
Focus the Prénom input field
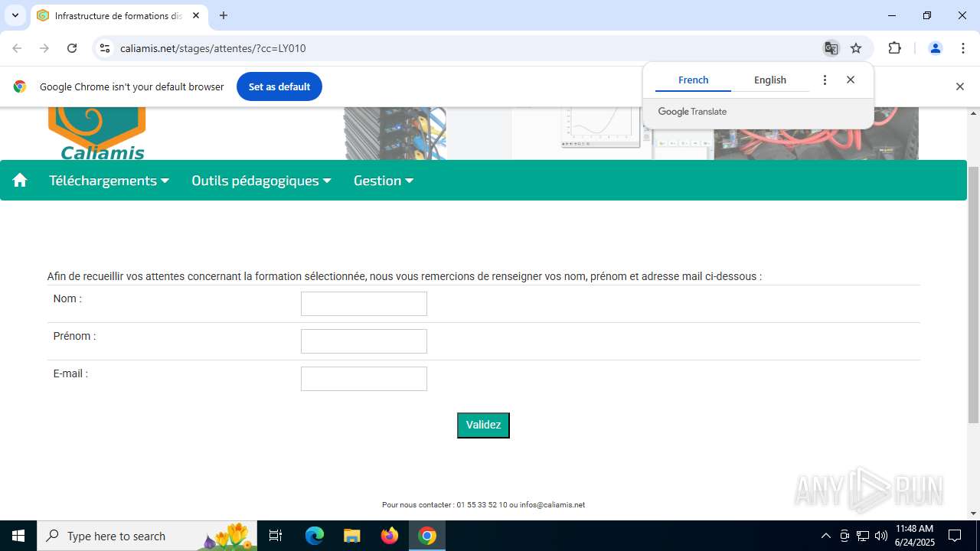[x=364, y=341]
